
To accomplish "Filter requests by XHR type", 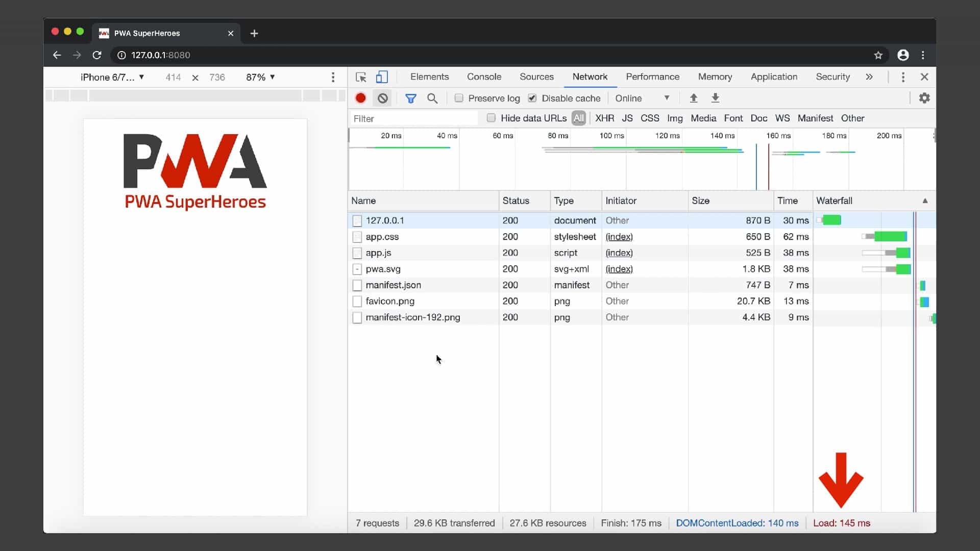I will 604,118.
